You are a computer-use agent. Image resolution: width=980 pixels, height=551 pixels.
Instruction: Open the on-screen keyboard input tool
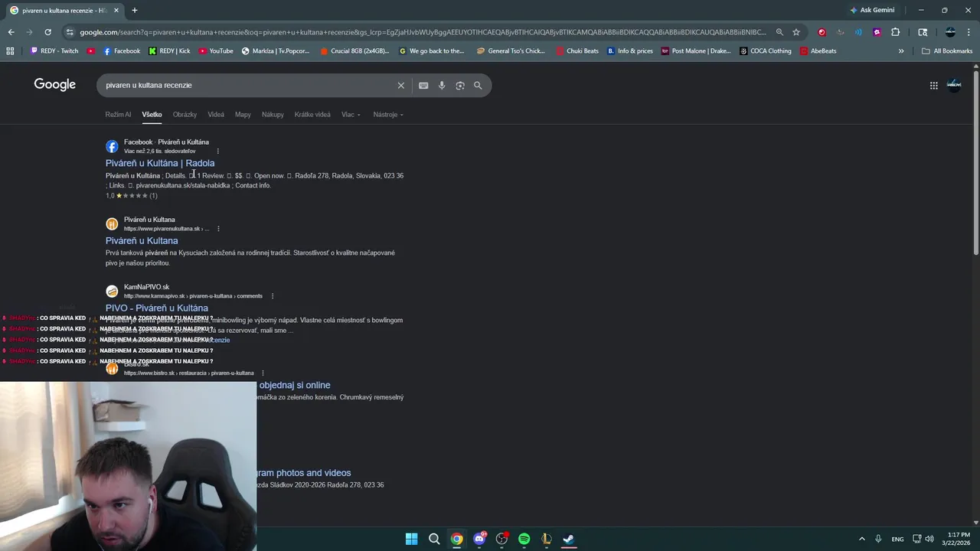423,86
